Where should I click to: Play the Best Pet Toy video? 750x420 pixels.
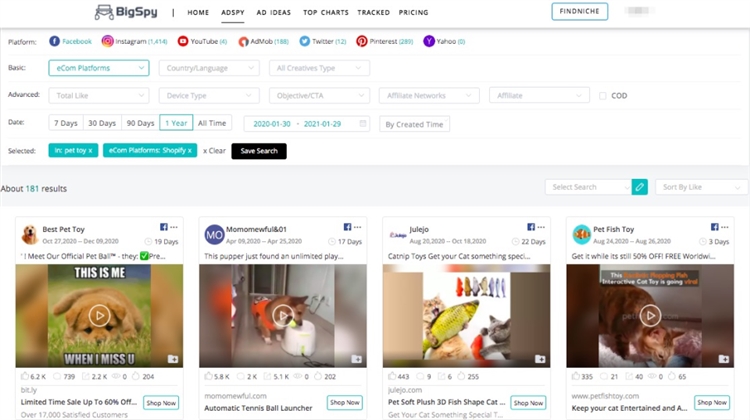click(99, 316)
